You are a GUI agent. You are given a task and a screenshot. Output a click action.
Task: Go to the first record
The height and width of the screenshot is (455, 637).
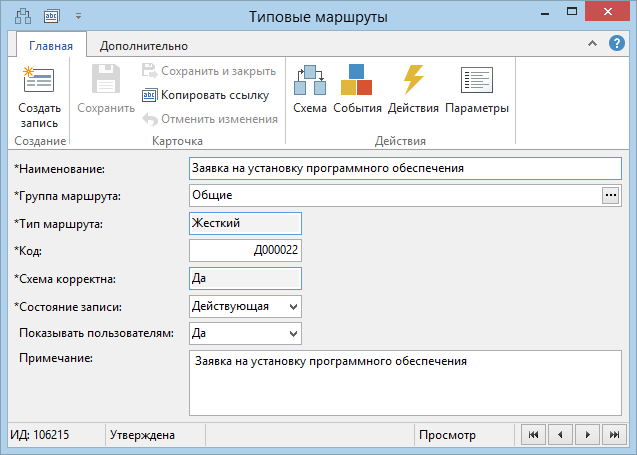534,435
